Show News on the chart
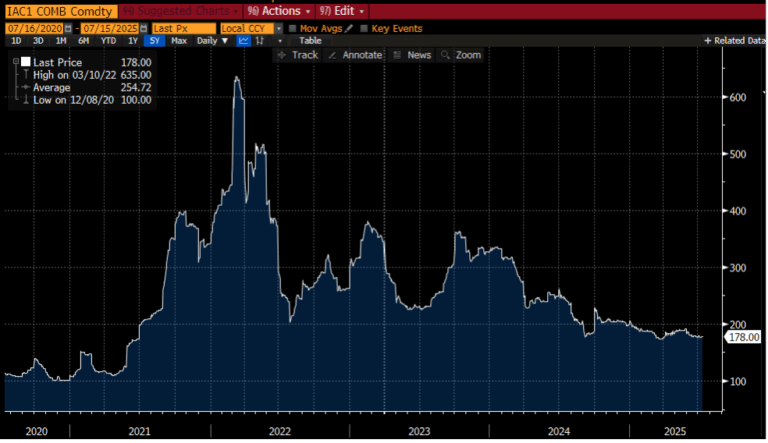The width and height of the screenshot is (768, 443). pyautogui.click(x=412, y=55)
